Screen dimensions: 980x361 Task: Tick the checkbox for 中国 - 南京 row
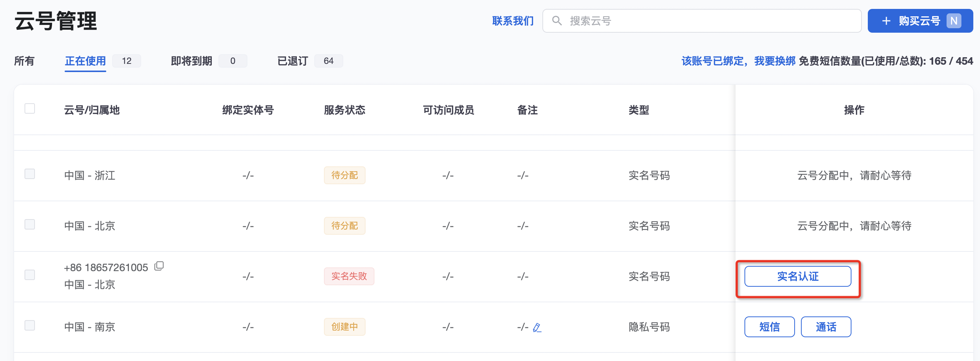(30, 326)
